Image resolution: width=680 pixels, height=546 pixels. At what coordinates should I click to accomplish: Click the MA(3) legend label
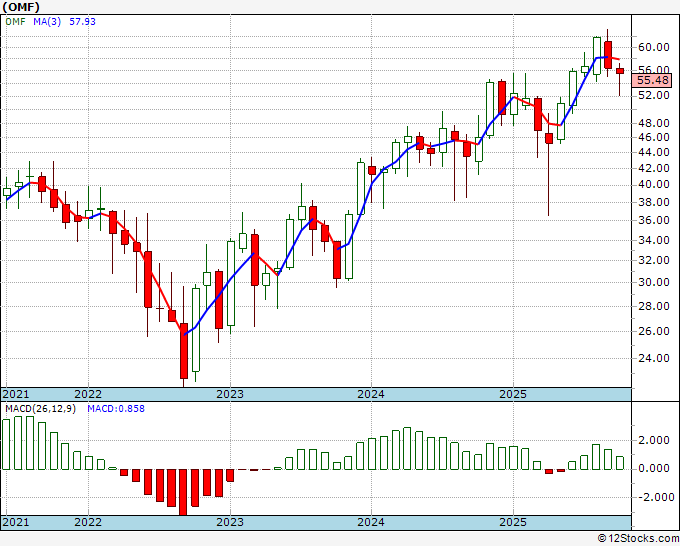coord(47,21)
